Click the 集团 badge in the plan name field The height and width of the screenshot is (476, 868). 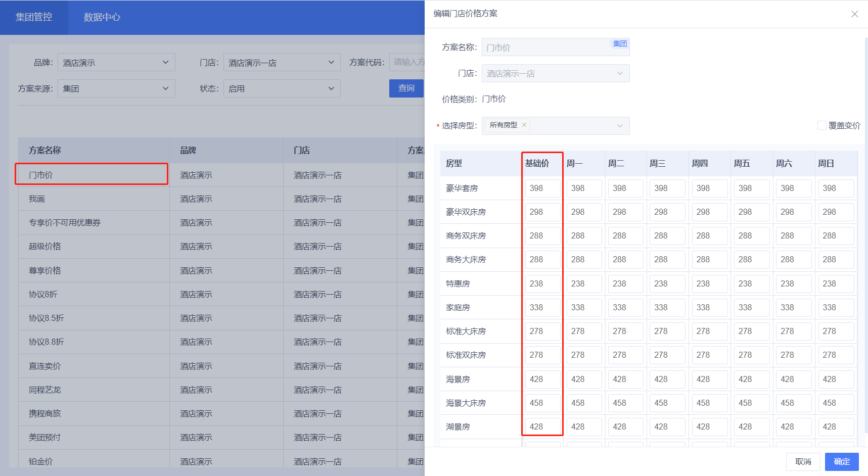[x=620, y=43]
